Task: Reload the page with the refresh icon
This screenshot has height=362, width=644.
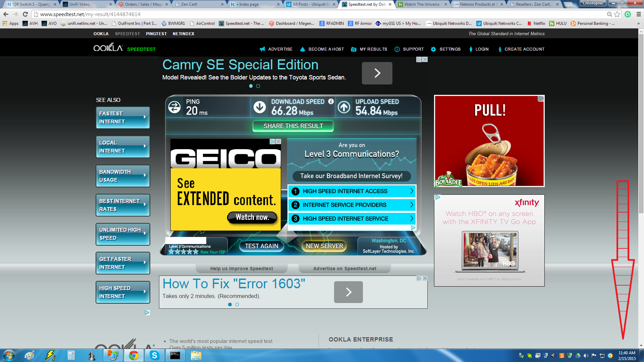Action: 25,14
